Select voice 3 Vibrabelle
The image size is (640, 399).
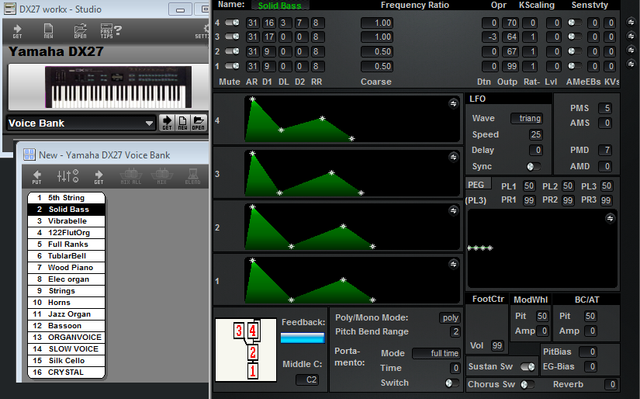(66, 221)
